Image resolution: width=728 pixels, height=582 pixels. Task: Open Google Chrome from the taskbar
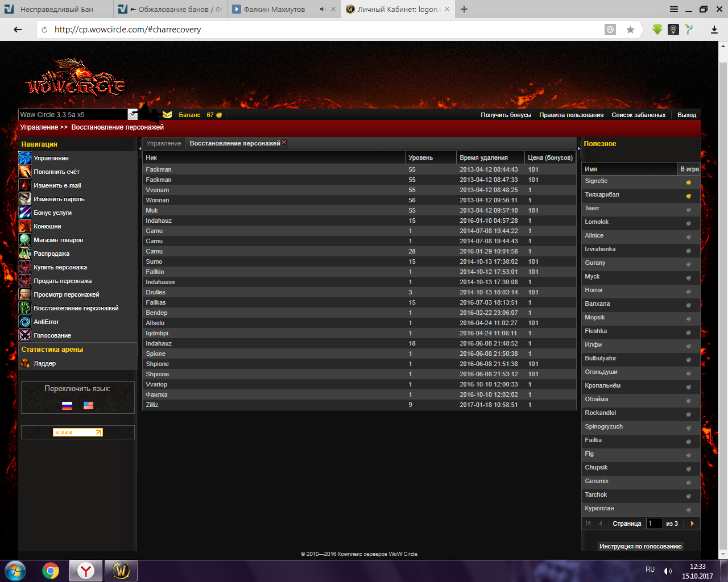[51, 571]
